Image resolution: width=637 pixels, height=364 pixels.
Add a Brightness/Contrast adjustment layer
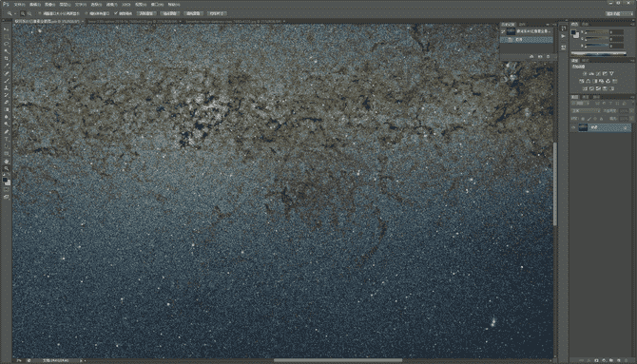click(585, 73)
